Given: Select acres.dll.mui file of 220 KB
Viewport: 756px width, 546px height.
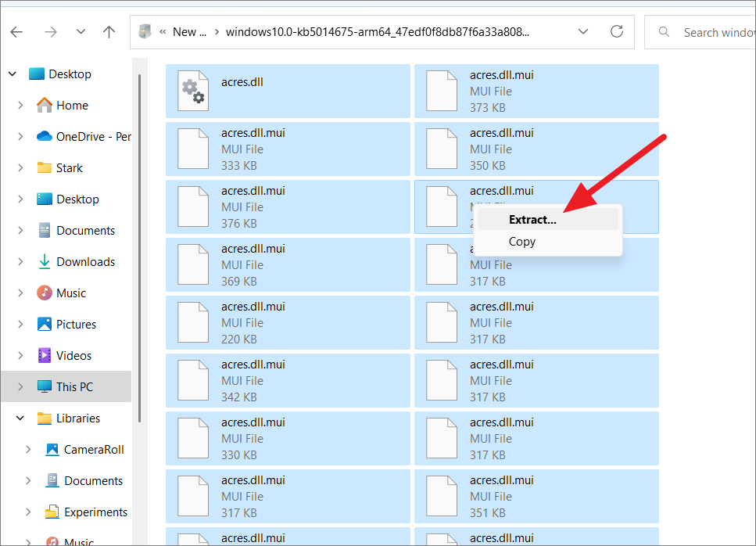Looking at the screenshot, I should point(288,323).
